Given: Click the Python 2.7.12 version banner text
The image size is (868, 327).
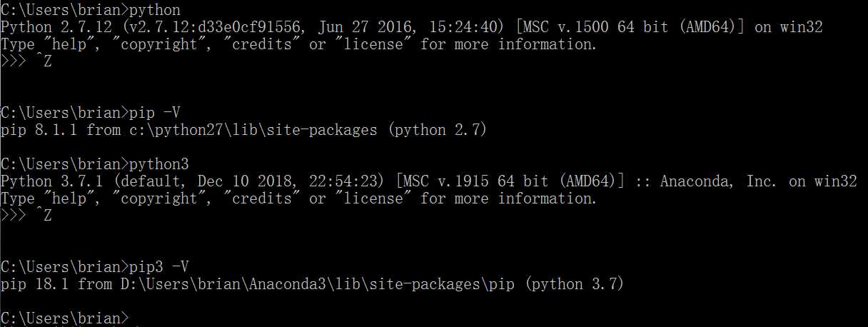Looking at the screenshot, I should click(412, 27).
